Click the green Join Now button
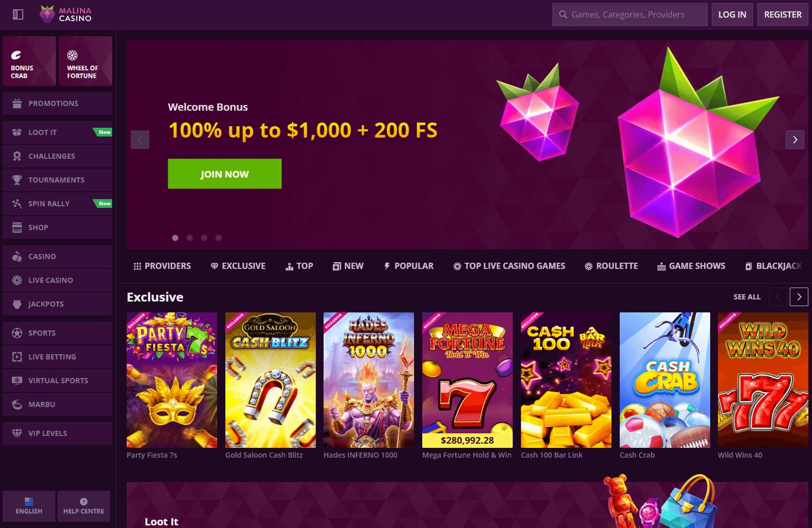 point(225,174)
